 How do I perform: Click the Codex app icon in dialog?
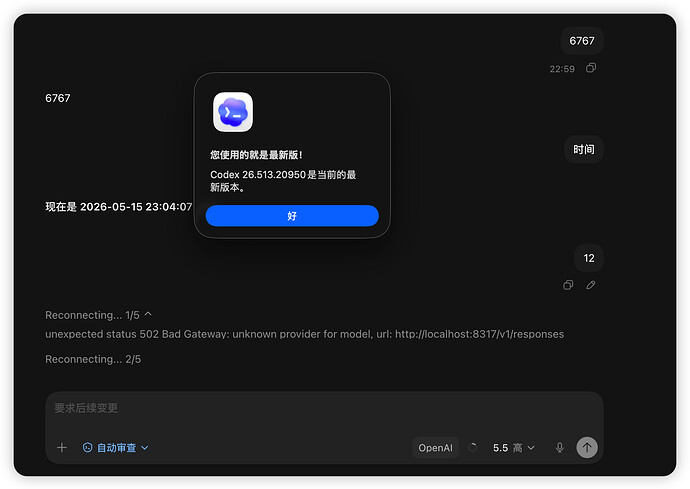[233, 112]
